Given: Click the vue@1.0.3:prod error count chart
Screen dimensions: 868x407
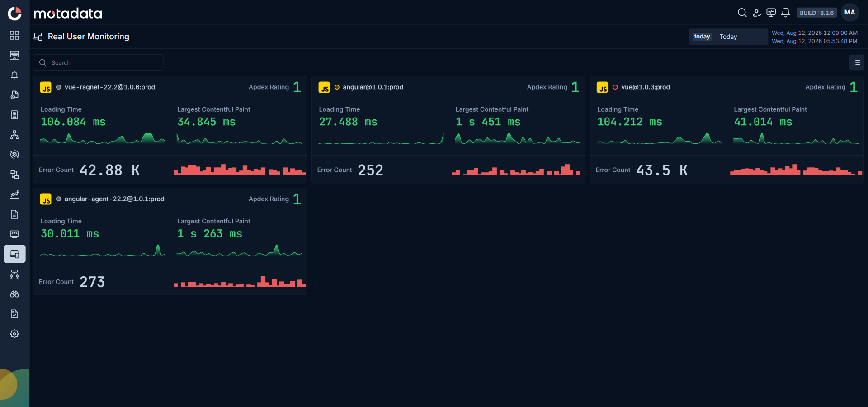Looking at the screenshot, I should click(796, 170).
